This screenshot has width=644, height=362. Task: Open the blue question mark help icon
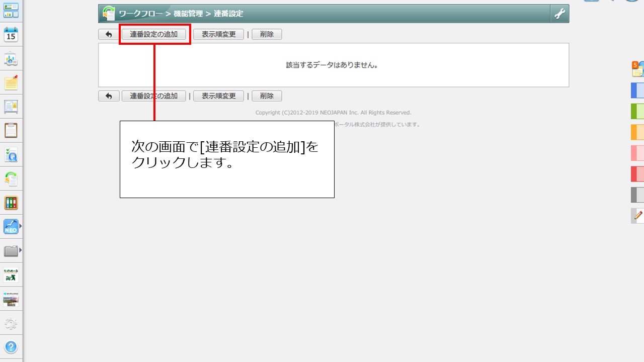(11, 347)
